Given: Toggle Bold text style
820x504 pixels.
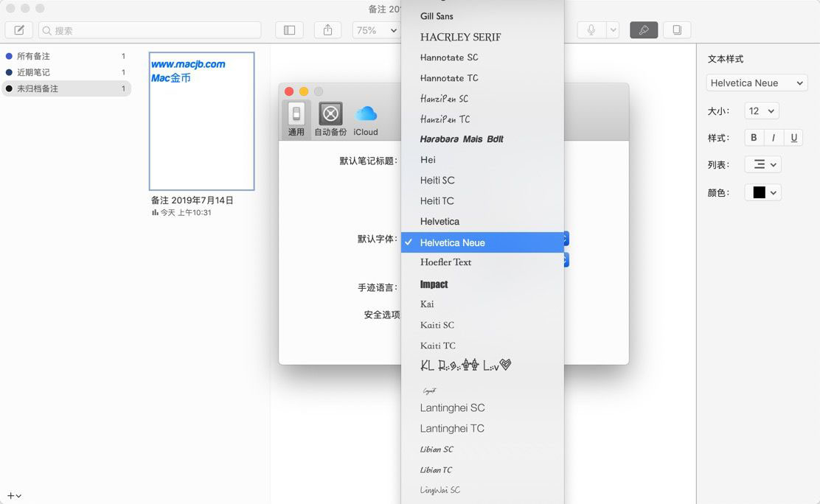Looking at the screenshot, I should [x=754, y=138].
